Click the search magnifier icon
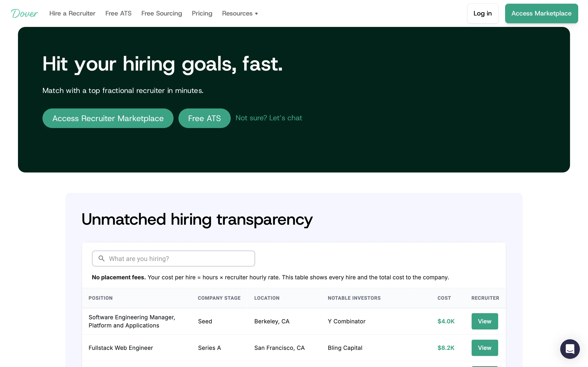Screen dimensions: 588x367 pyautogui.click(x=101, y=259)
